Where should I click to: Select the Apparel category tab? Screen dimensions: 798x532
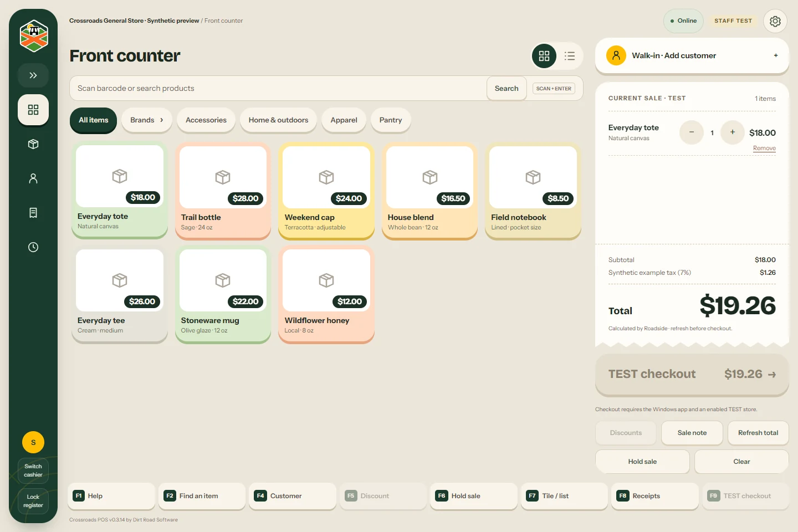[x=344, y=120]
